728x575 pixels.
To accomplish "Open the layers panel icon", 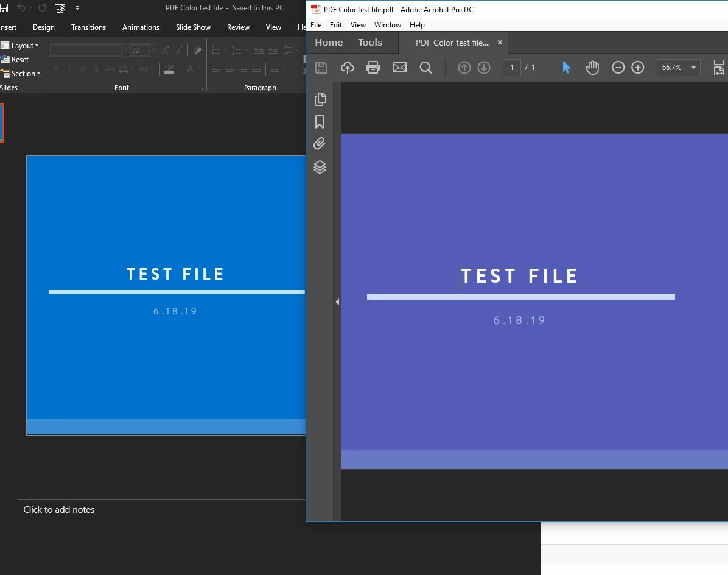I will pyautogui.click(x=320, y=167).
